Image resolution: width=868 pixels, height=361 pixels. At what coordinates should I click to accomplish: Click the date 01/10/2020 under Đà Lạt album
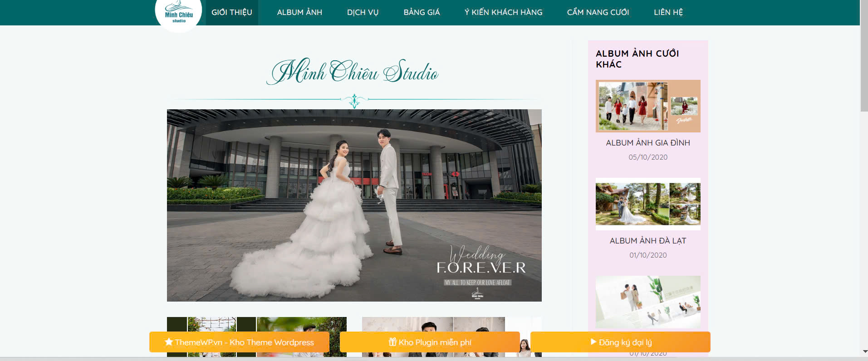648,255
